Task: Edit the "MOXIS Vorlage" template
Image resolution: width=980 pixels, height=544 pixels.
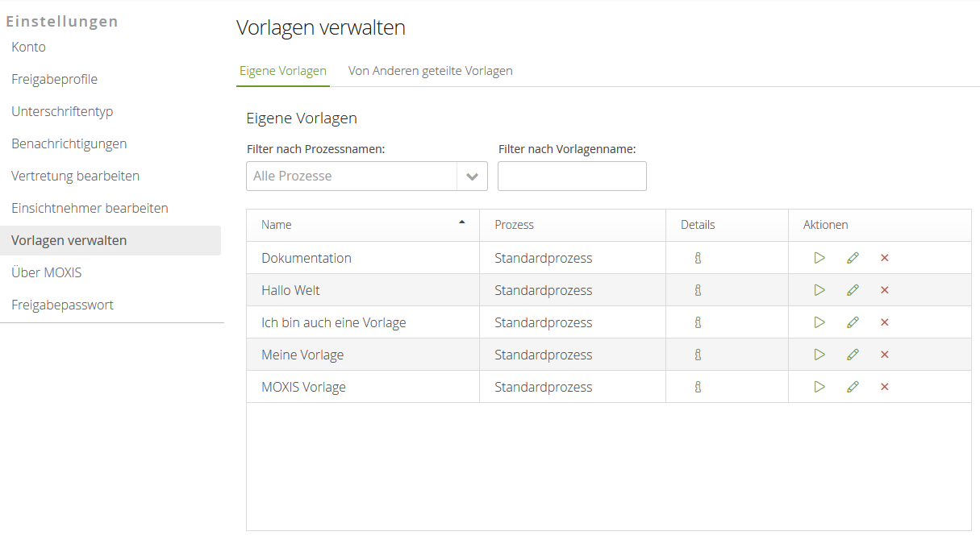Action: [x=853, y=386]
